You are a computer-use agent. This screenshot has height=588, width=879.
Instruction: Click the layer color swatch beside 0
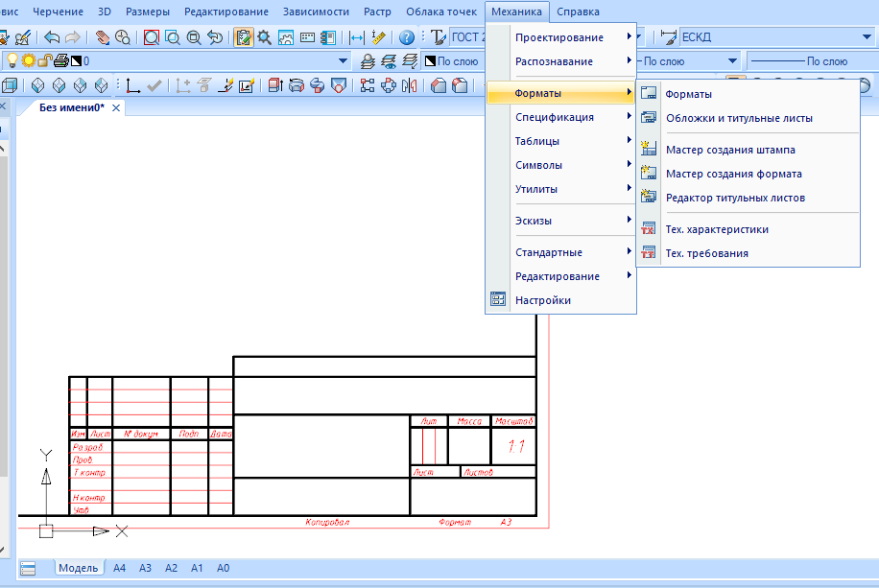click(76, 60)
